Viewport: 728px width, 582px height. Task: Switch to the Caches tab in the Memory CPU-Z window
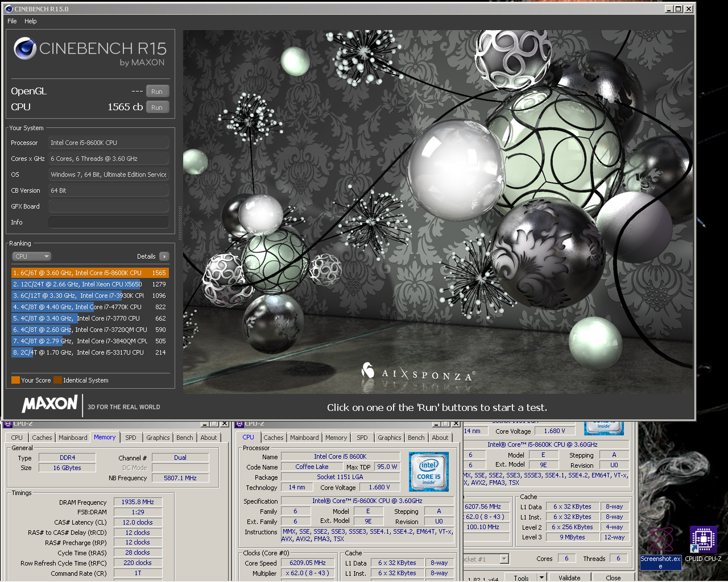coord(42,438)
